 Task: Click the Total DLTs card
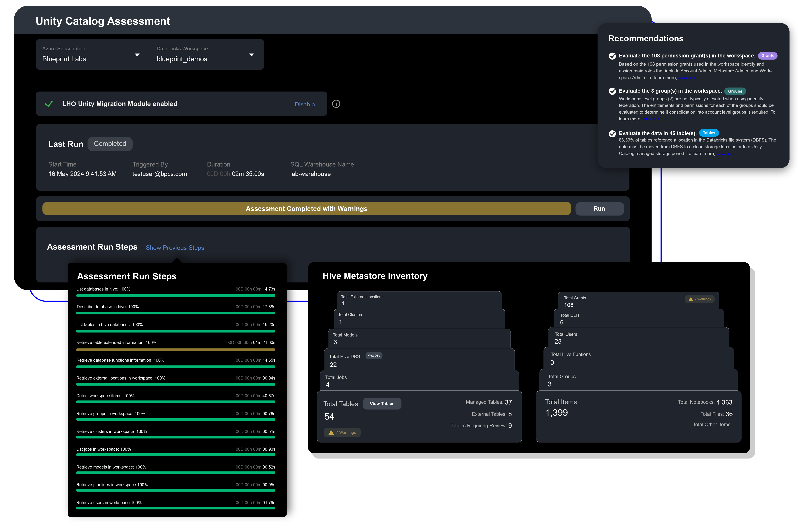639,318
